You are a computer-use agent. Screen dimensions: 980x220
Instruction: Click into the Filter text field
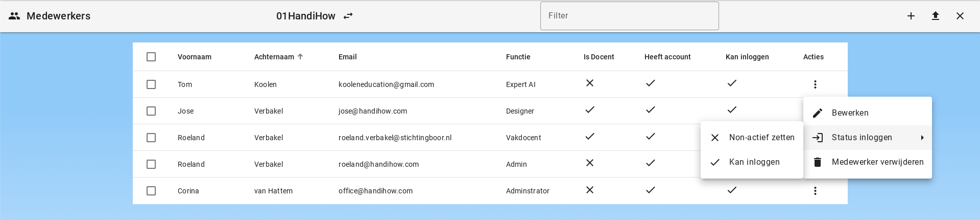click(x=629, y=16)
